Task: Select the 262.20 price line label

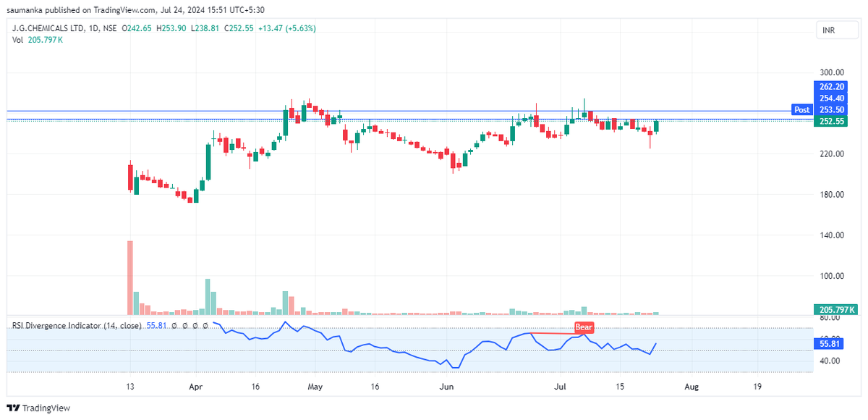Action: coord(832,85)
